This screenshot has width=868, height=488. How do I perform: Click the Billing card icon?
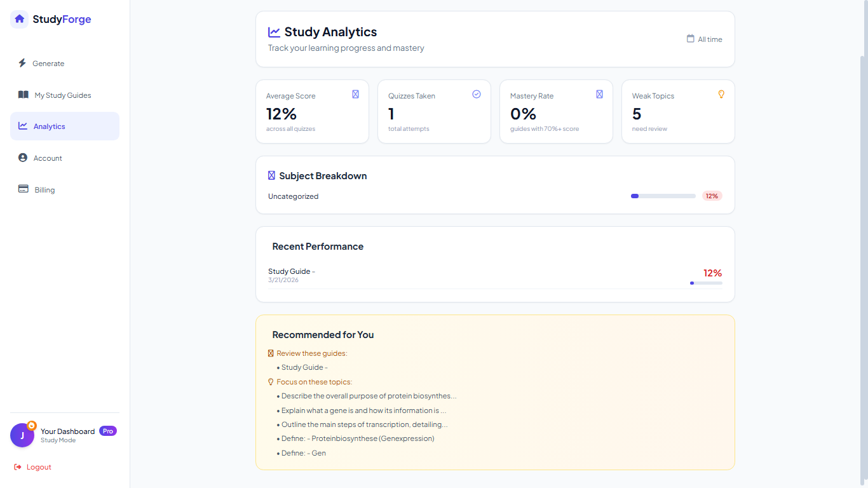click(22, 189)
